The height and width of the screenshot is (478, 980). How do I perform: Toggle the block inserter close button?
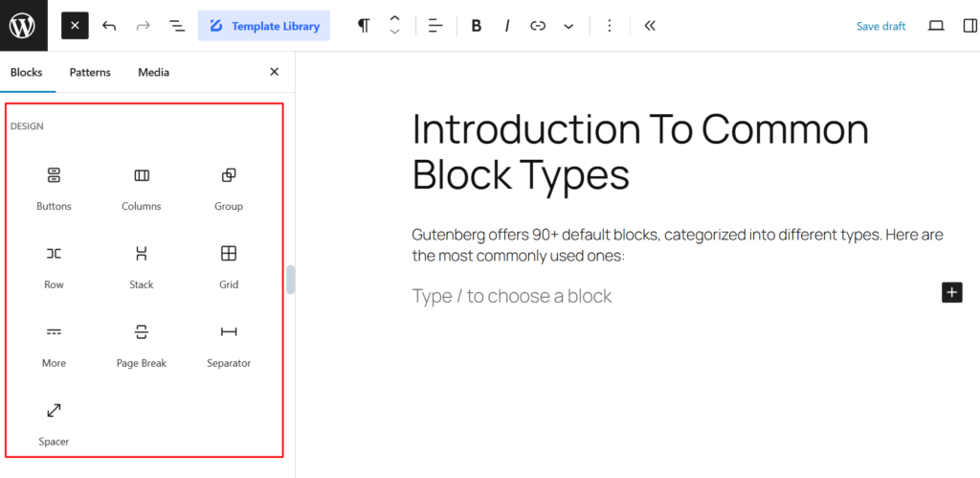pos(75,26)
